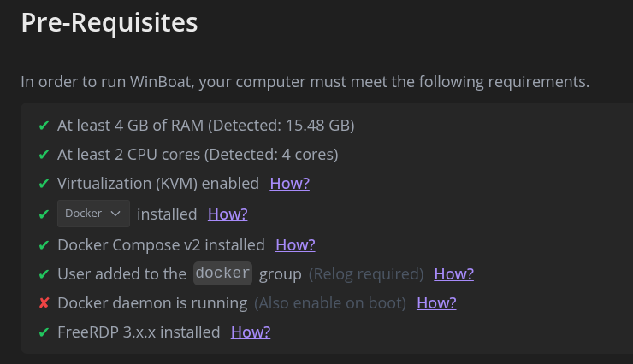
Task: Open the Docker container runtime dropdown
Action: (x=93, y=214)
